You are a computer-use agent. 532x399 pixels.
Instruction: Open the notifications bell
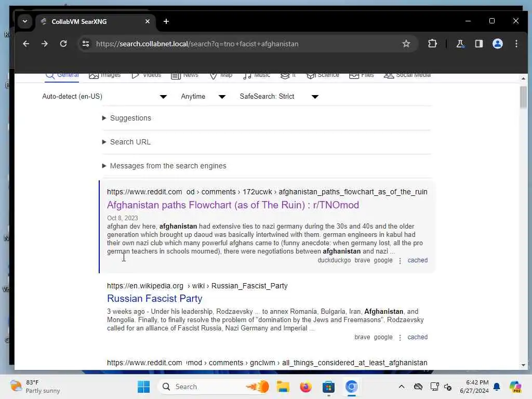(x=497, y=387)
